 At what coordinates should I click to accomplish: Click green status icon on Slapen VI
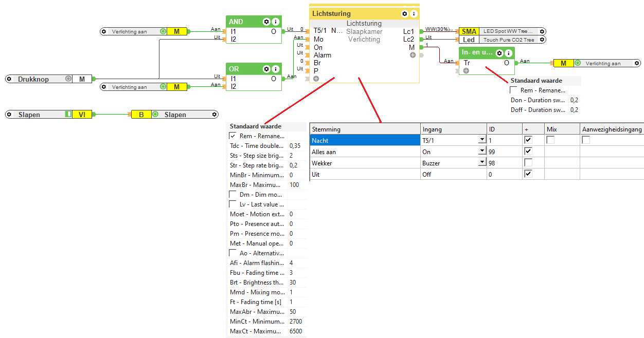coord(68,115)
